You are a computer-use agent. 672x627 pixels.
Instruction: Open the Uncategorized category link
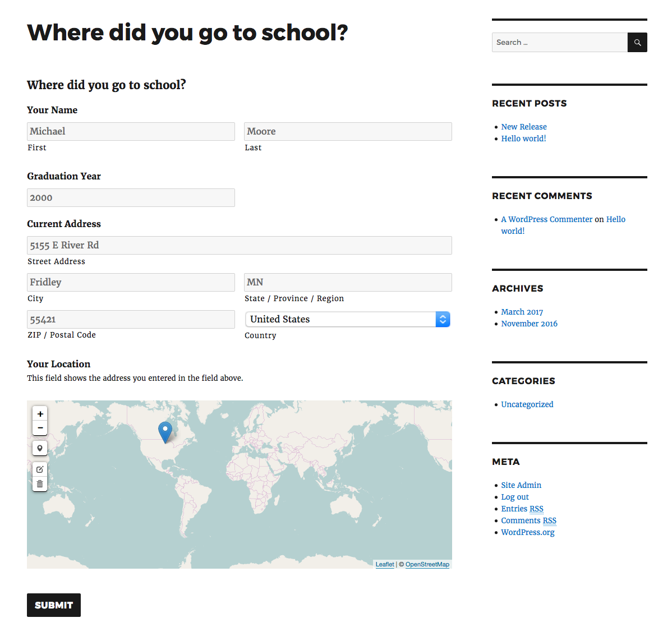coord(527,404)
